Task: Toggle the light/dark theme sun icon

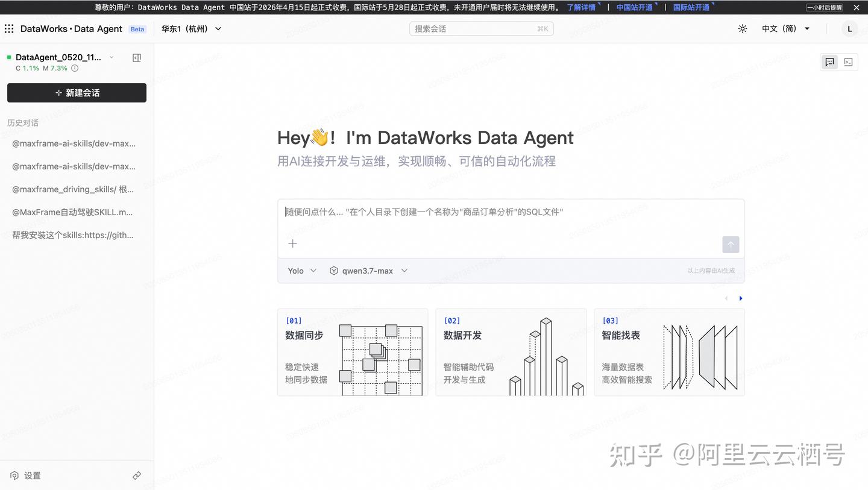Action: (x=743, y=29)
